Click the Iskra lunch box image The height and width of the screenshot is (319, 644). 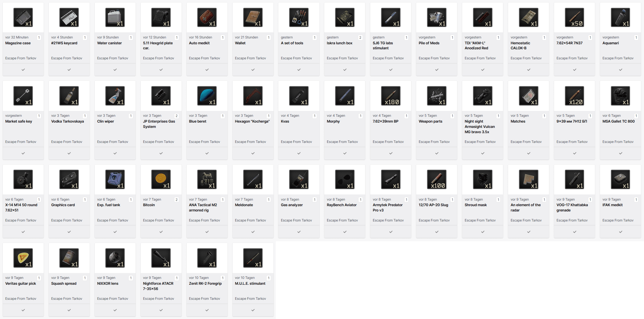tap(345, 17)
